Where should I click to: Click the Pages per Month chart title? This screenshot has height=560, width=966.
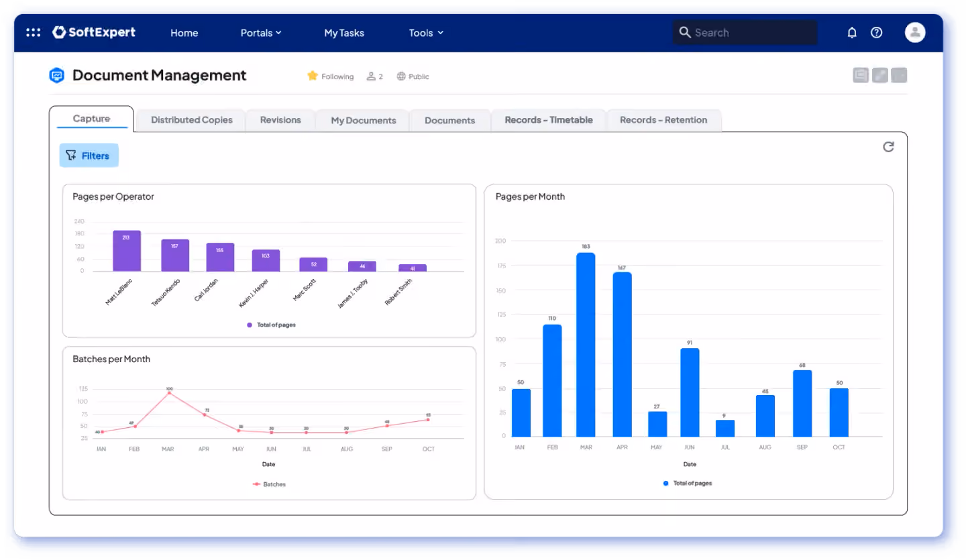pos(530,197)
